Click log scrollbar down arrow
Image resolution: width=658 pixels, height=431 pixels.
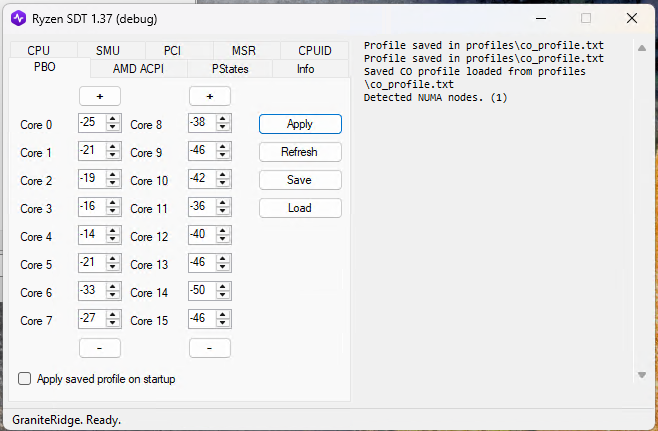(642, 375)
